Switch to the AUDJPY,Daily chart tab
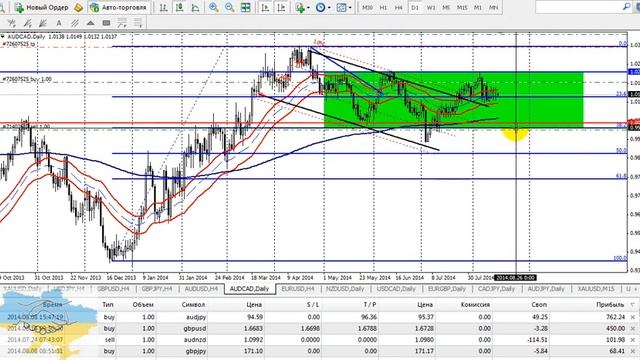Viewport: 640px width, 360px height. coord(546,289)
